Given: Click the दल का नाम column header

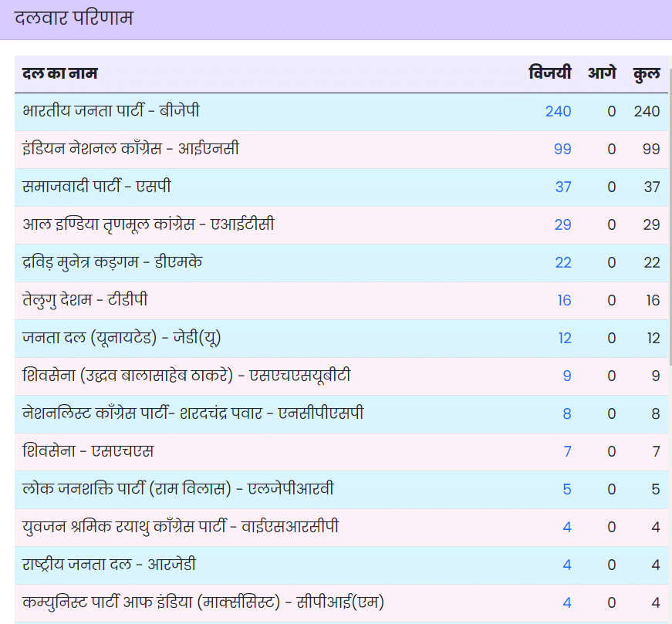Looking at the screenshot, I should pyautogui.click(x=60, y=73).
